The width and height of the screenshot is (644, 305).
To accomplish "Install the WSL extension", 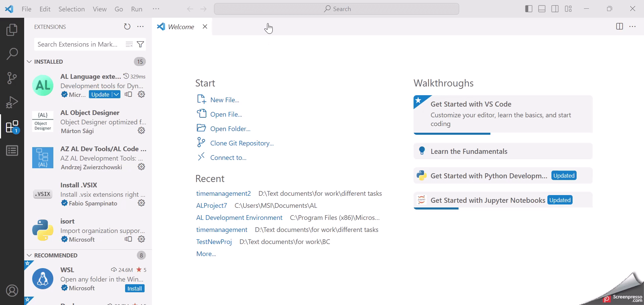I will point(135,289).
